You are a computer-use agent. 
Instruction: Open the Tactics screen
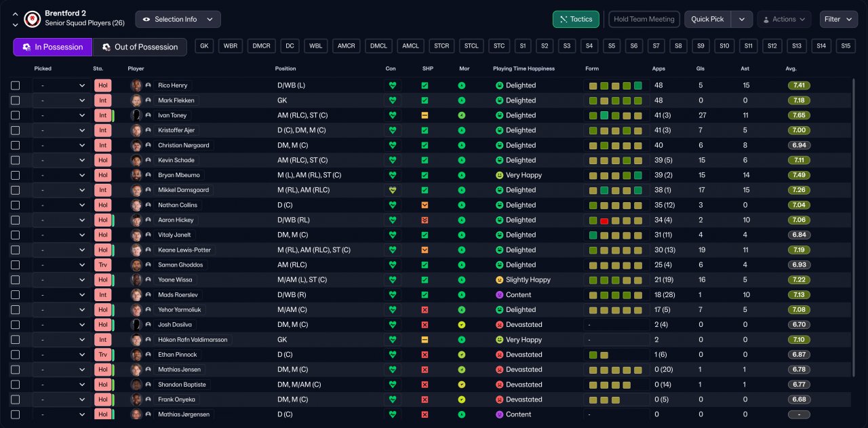click(576, 19)
